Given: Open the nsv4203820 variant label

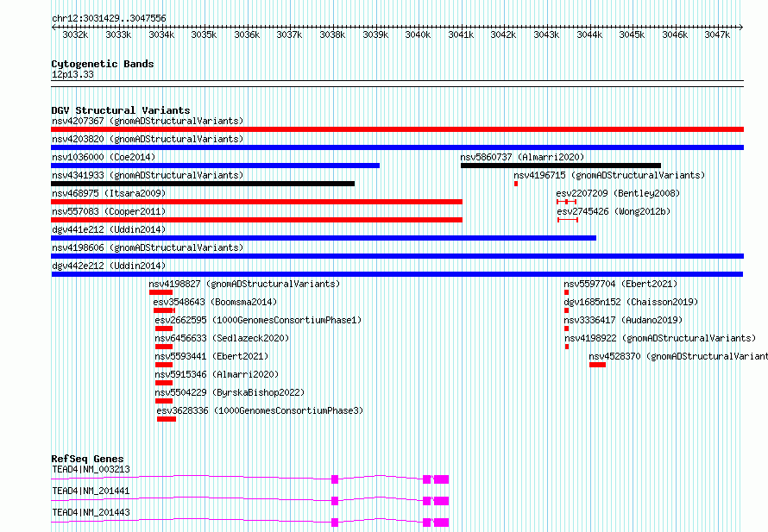Looking at the screenshot, I should (148, 139).
